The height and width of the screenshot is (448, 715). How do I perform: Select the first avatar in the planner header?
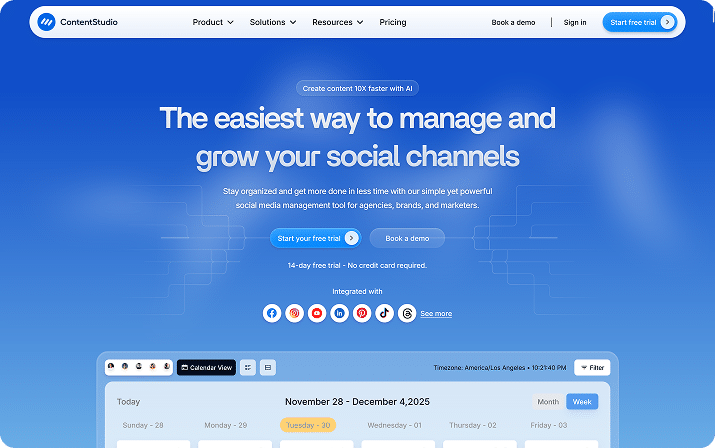click(x=111, y=366)
